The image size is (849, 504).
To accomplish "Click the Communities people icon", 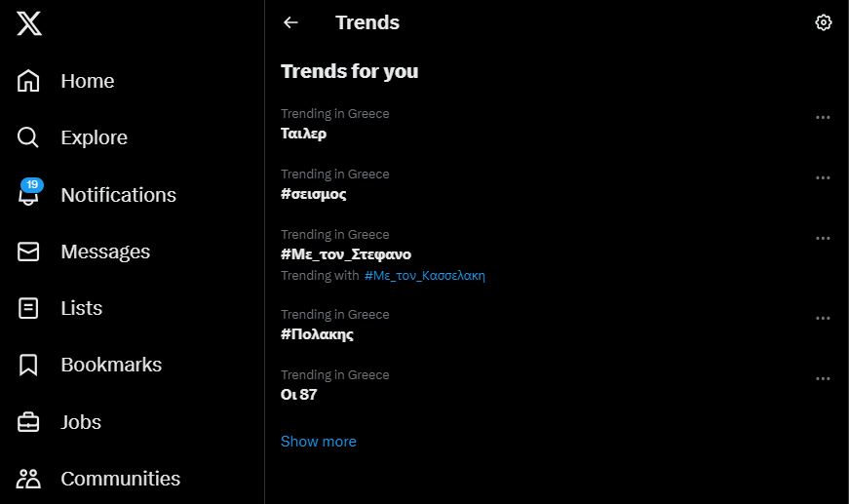I will pos(29,479).
